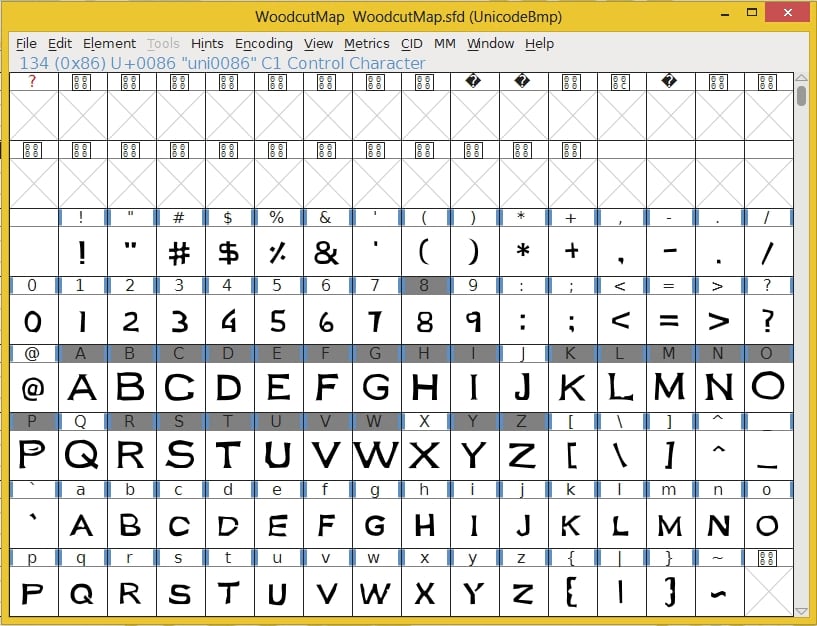Select the uppercase J glyph
817x626 pixels.
(x=524, y=387)
